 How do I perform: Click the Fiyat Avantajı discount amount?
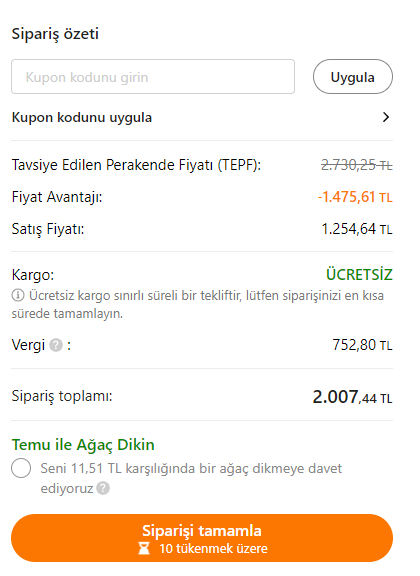[355, 197]
